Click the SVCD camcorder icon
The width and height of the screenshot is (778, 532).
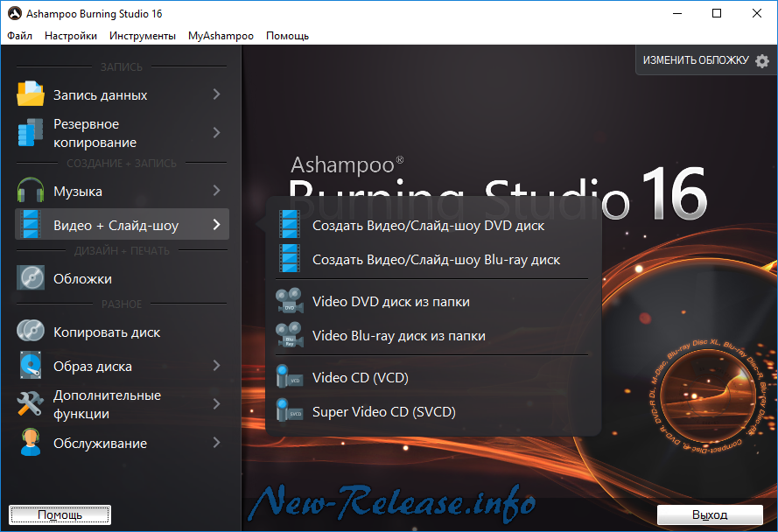(290, 411)
